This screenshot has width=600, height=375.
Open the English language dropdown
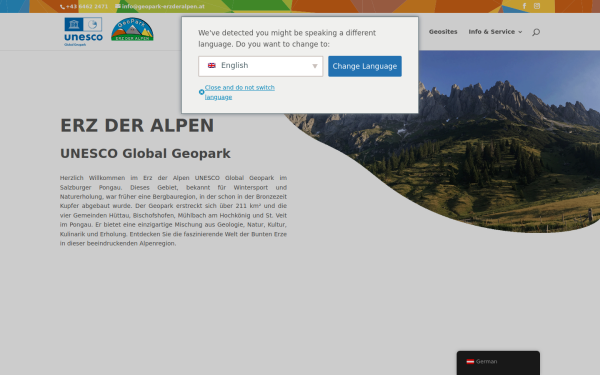pos(261,66)
